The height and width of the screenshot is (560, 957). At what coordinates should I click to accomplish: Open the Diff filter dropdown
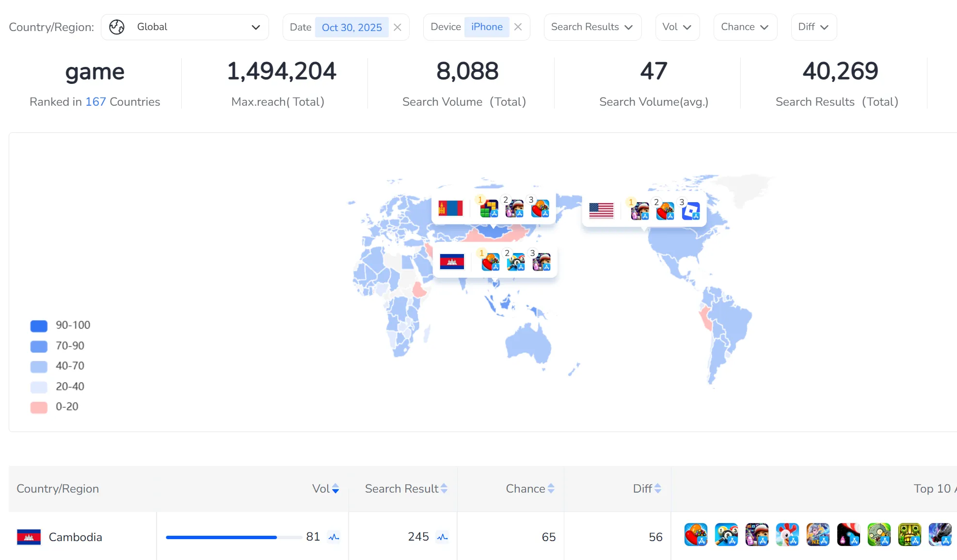click(813, 27)
